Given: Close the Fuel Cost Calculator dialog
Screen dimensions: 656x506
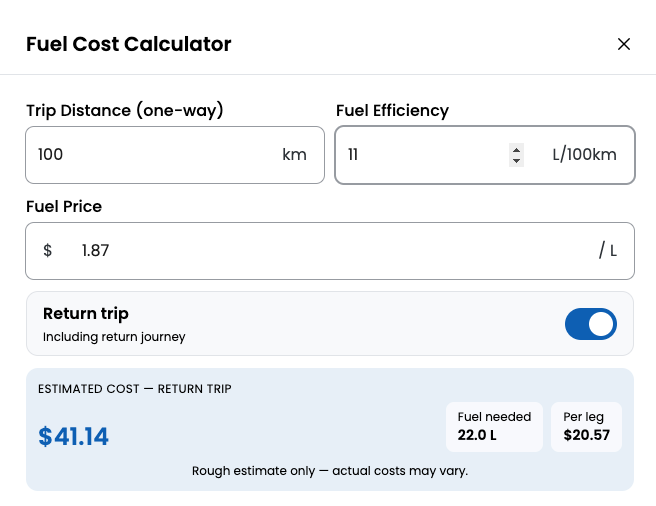Looking at the screenshot, I should 624,44.
